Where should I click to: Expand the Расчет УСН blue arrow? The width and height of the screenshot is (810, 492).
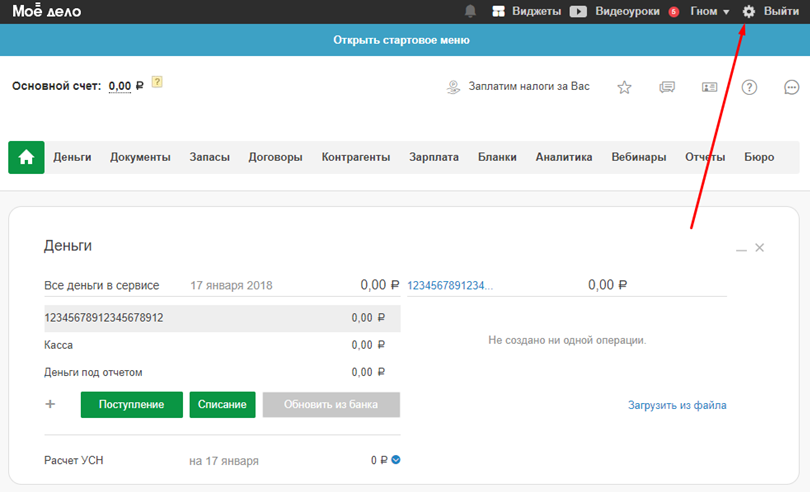point(396,460)
